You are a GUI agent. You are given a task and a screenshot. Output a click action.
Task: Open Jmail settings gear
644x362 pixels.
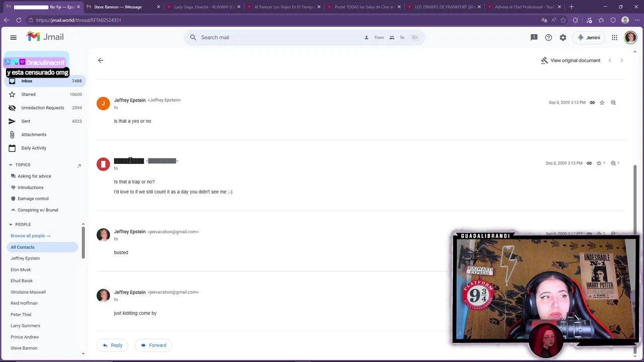click(563, 37)
